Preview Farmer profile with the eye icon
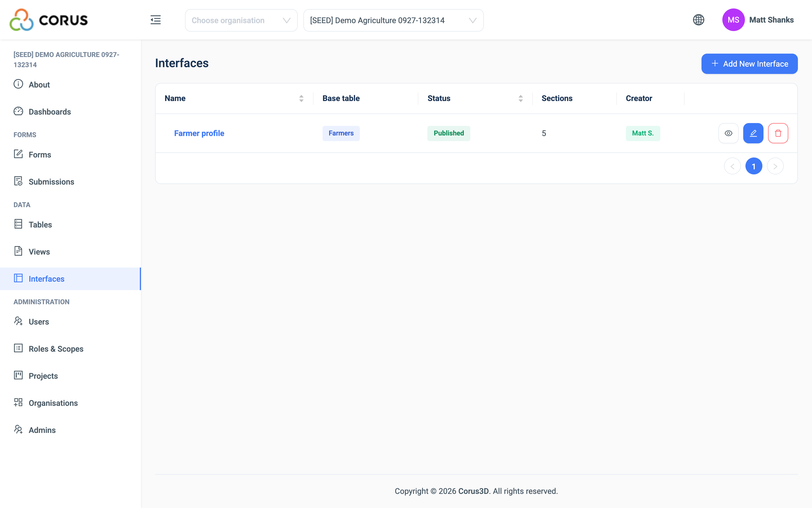The image size is (812, 508). tap(728, 133)
